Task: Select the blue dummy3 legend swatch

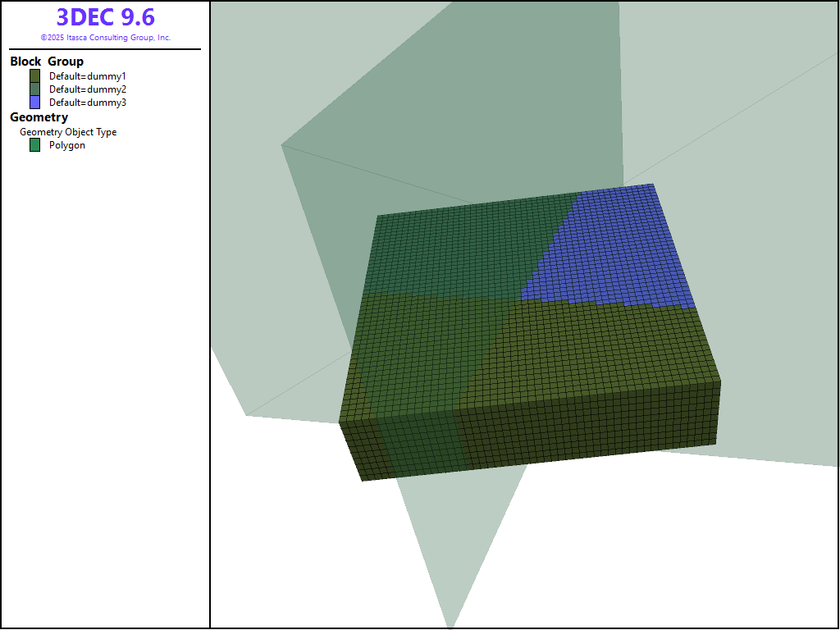Action: coord(35,103)
